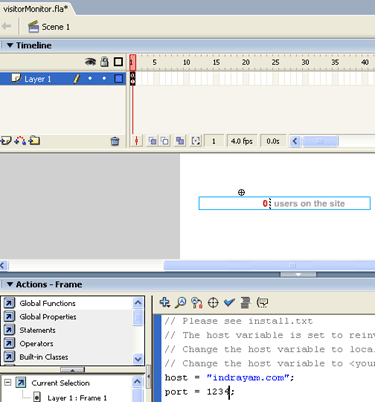Select Layer 1 keyframe at frame 1

pos(133,79)
